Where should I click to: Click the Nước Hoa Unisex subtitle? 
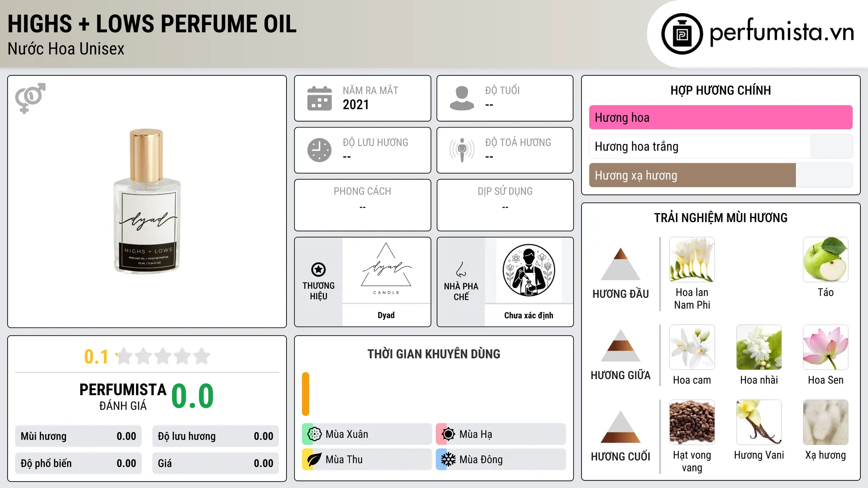[x=66, y=49]
